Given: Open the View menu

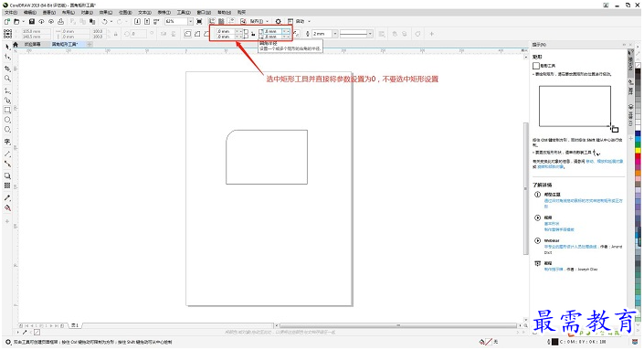Looking at the screenshot, I should click(x=49, y=12).
